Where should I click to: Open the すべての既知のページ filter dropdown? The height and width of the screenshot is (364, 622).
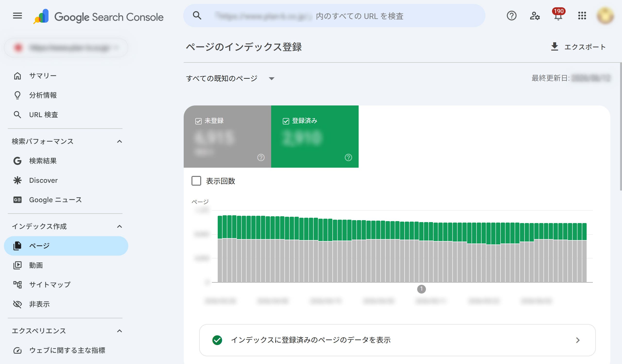[x=230, y=78]
